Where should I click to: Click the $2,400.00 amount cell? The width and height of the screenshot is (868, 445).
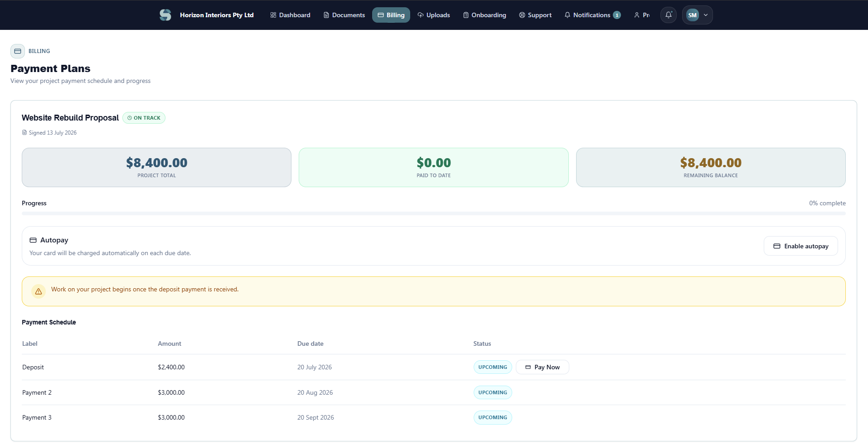tap(171, 367)
